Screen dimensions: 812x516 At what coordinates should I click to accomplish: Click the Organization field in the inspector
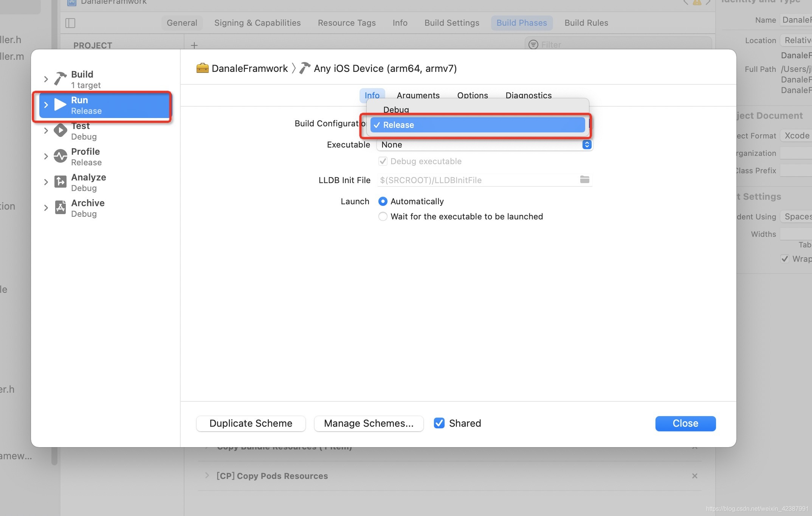[x=796, y=153]
